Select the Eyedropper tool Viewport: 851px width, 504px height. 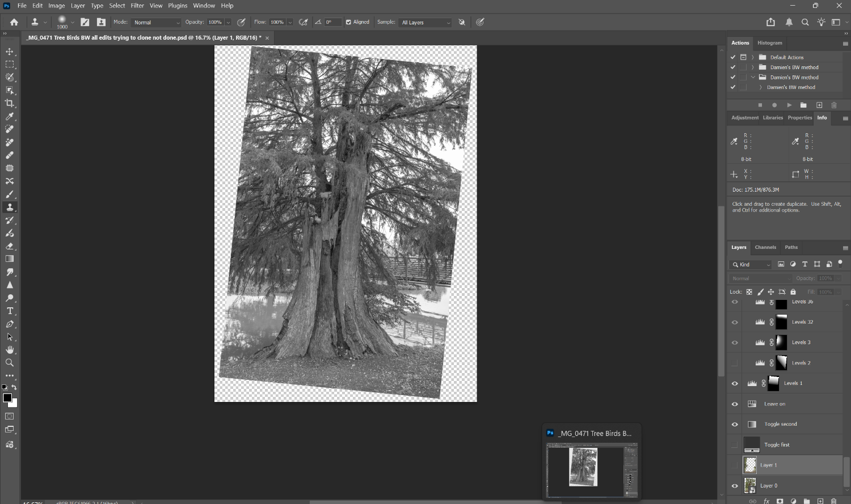[x=10, y=116]
